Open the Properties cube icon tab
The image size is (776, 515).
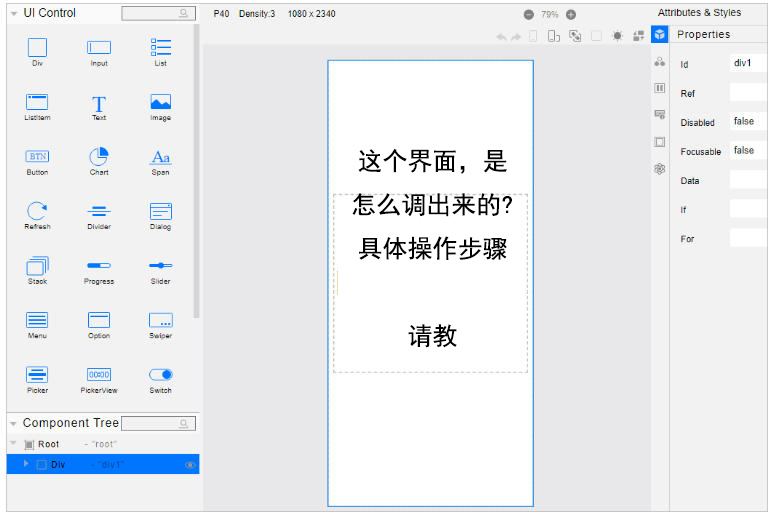click(659, 34)
